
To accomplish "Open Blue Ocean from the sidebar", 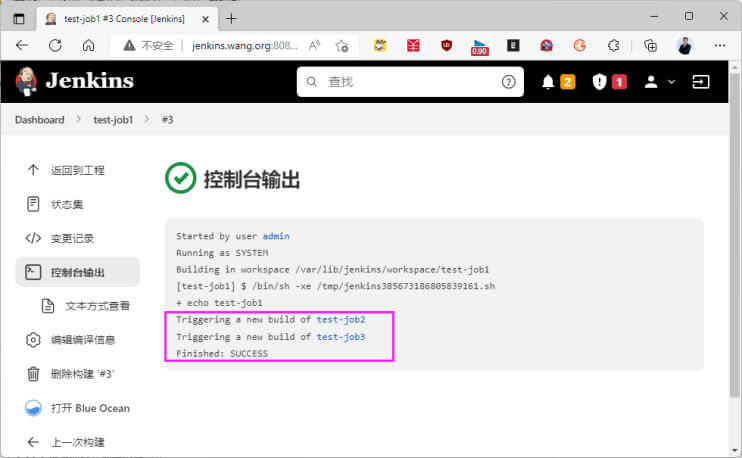I will 78,408.
